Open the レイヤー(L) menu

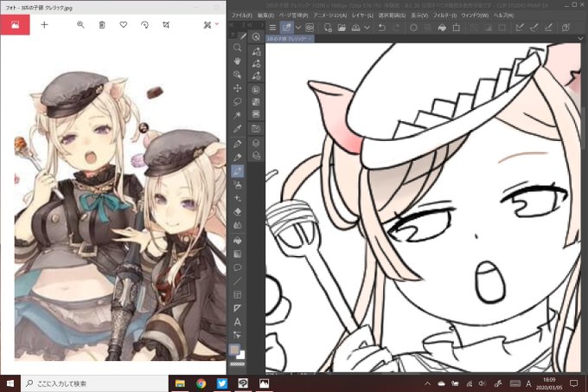click(362, 16)
